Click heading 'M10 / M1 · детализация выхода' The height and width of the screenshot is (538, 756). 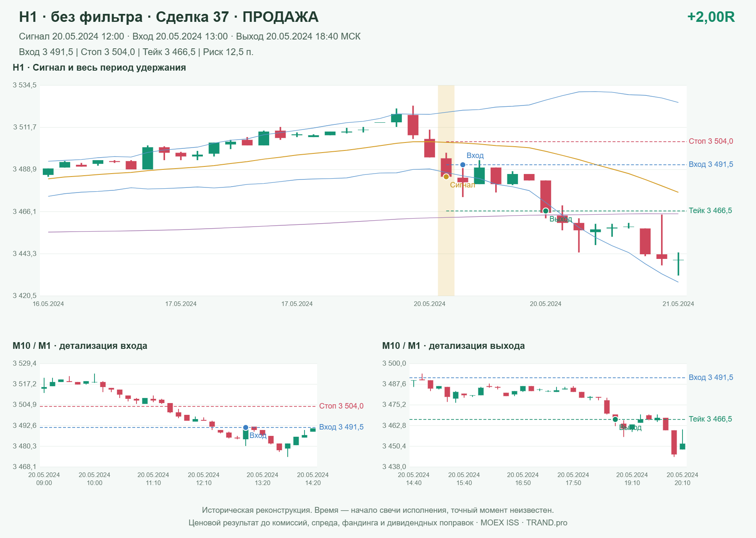pyautogui.click(x=454, y=346)
